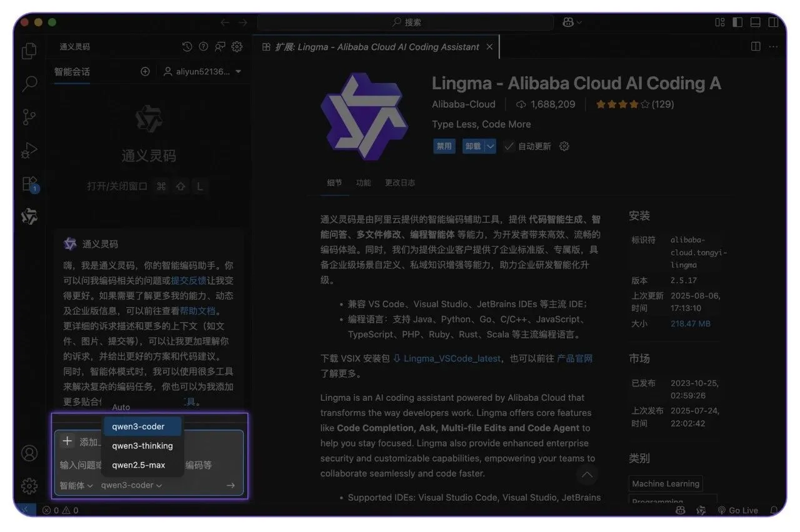Open Lingma status in status bar
800x532 pixels.
point(701,510)
